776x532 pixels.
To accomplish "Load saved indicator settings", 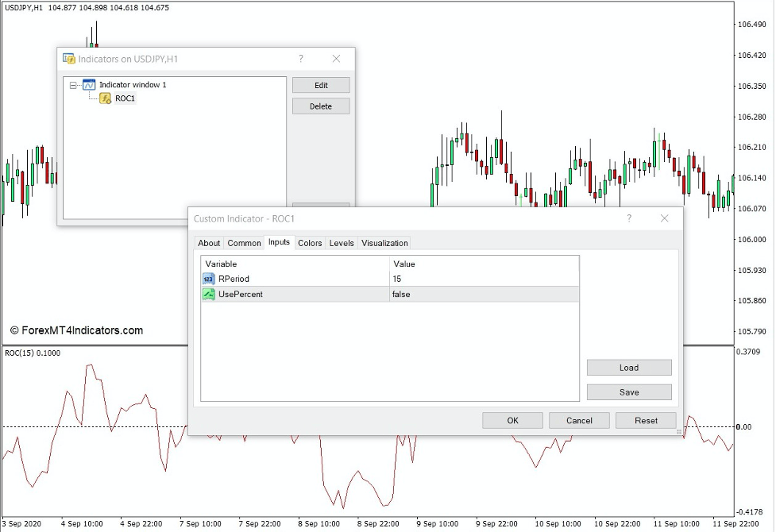I will 628,368.
